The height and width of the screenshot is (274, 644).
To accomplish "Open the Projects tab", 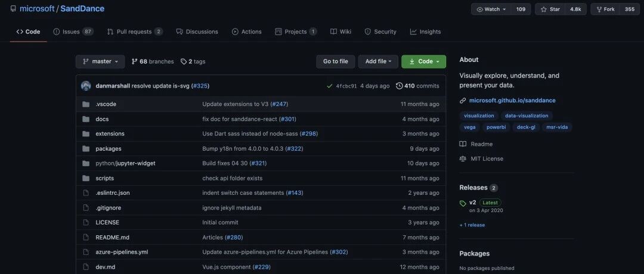I will coord(296,32).
